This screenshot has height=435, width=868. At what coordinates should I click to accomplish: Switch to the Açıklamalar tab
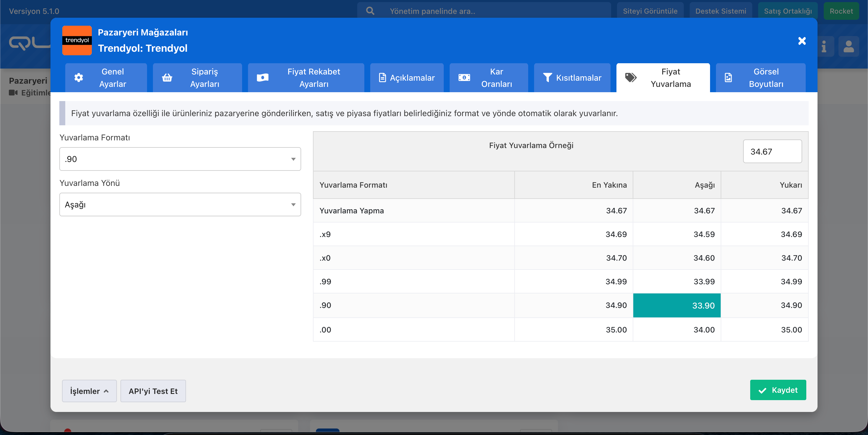click(407, 77)
